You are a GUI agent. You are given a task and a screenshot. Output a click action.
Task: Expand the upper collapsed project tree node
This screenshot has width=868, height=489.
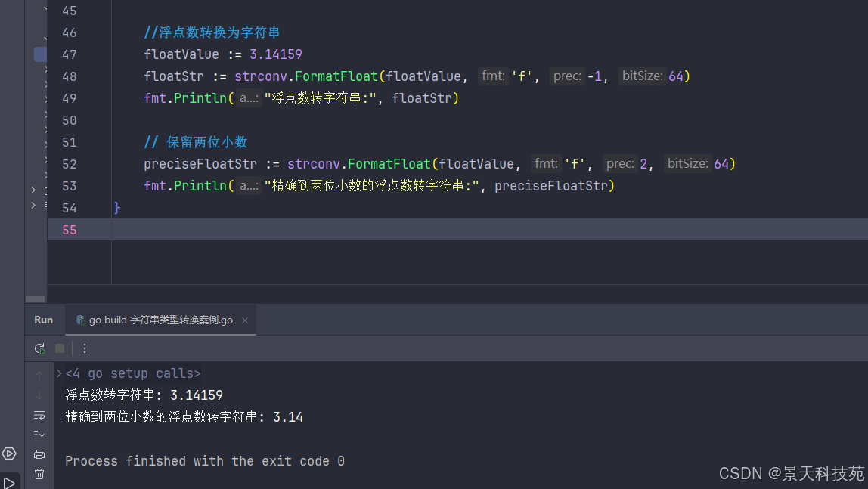pyautogui.click(x=33, y=190)
